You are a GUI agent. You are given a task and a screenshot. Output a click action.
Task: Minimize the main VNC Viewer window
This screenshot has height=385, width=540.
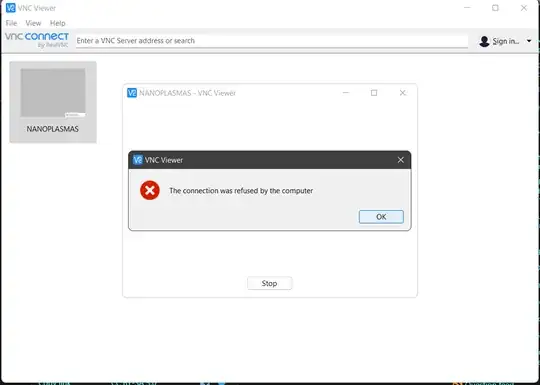coord(467,8)
